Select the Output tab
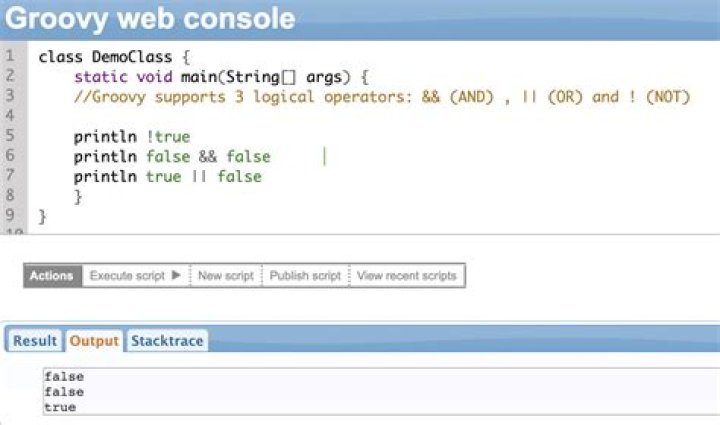This screenshot has height=425, width=720. coord(94,341)
